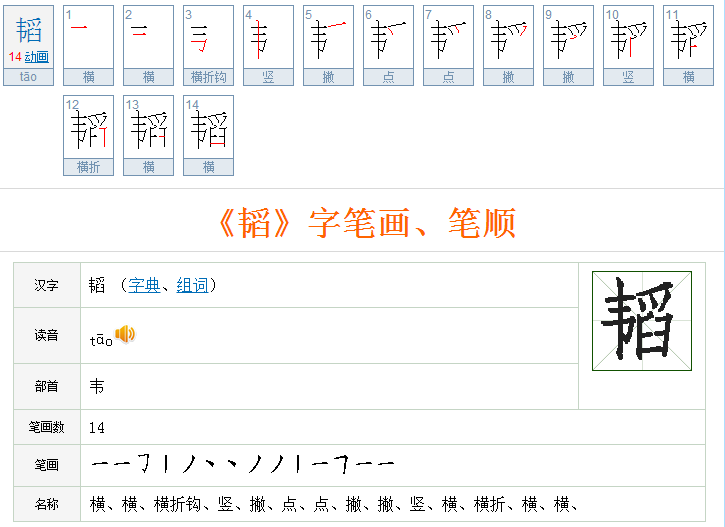
Task: Click the 名称 row label
Action: tap(47, 504)
